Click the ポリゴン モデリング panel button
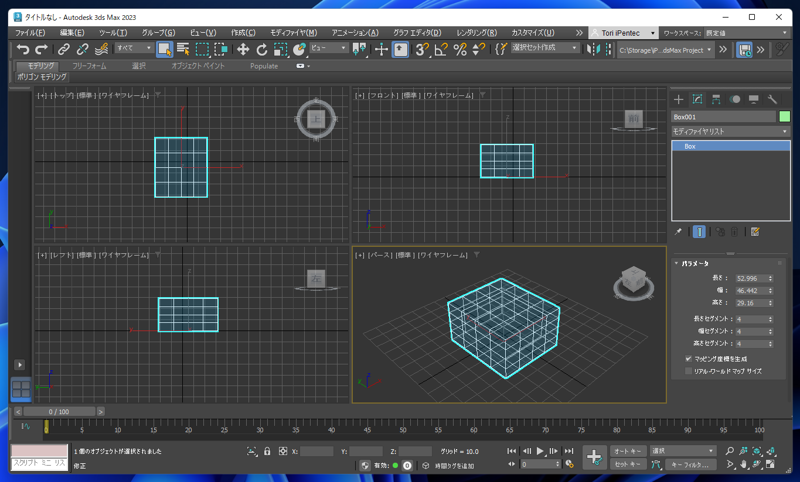800x482 pixels. (x=42, y=77)
